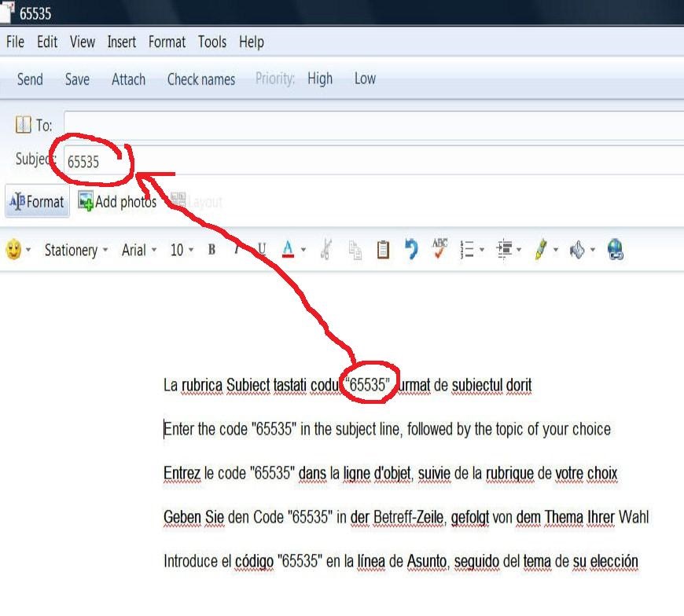Click into the Subject field
Image resolution: width=684 pixels, height=616 pixels.
[374, 161]
